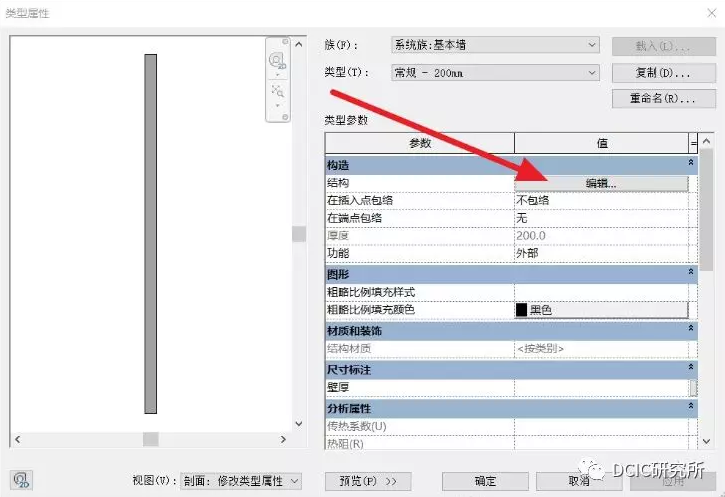Collapse the 构造 parameter group

pyautogui.click(x=691, y=163)
